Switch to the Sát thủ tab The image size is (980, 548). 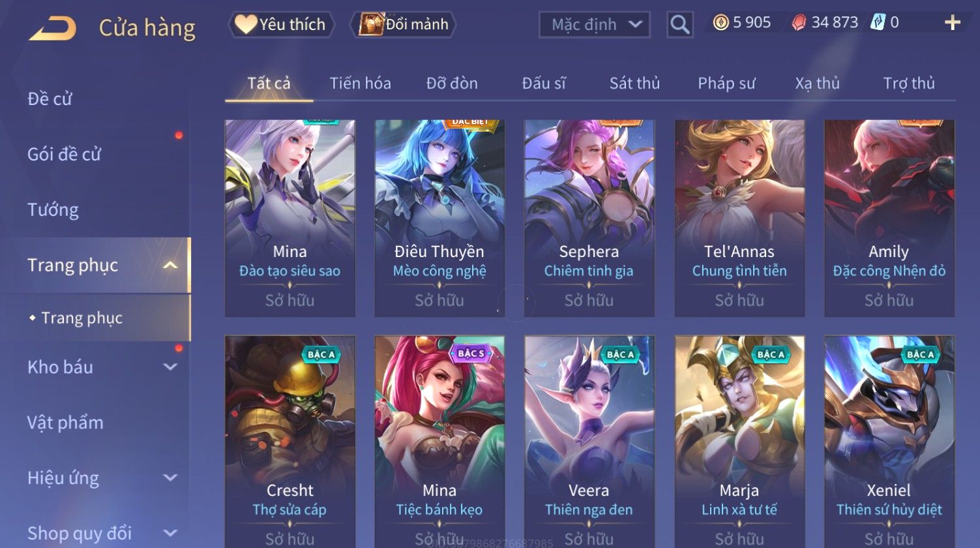634,84
